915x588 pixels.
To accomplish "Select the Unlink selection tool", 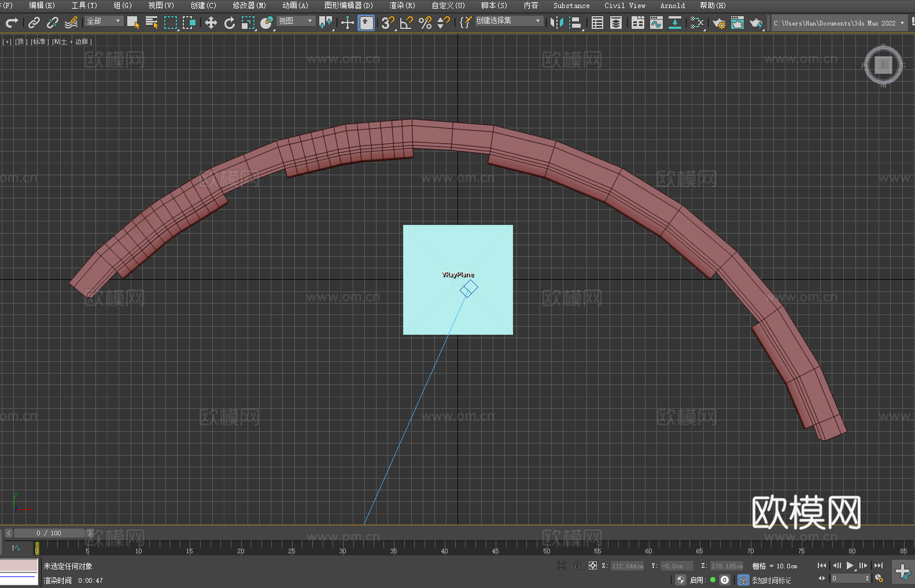I will click(53, 23).
